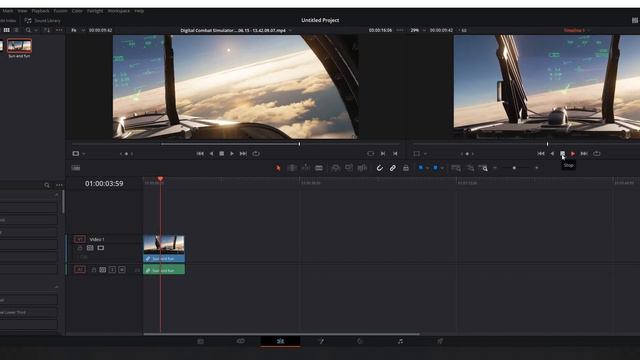This screenshot has width=640, height=360.
Task: Open the flag color dropdown arrow
Action: click(427, 168)
